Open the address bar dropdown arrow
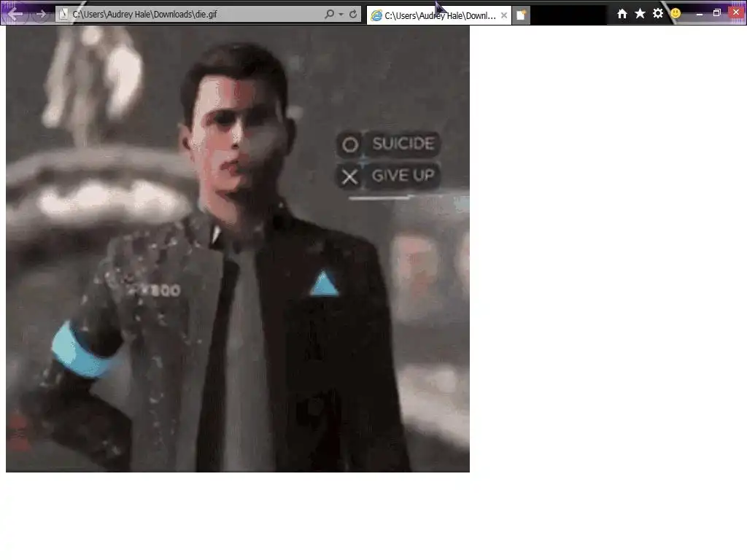The height and width of the screenshot is (560, 747). click(x=341, y=15)
